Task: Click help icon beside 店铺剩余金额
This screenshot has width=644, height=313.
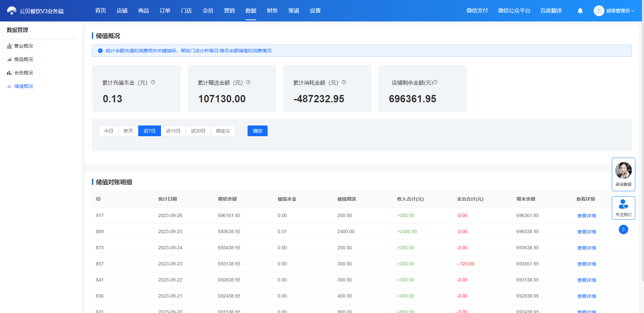Action: [435, 82]
